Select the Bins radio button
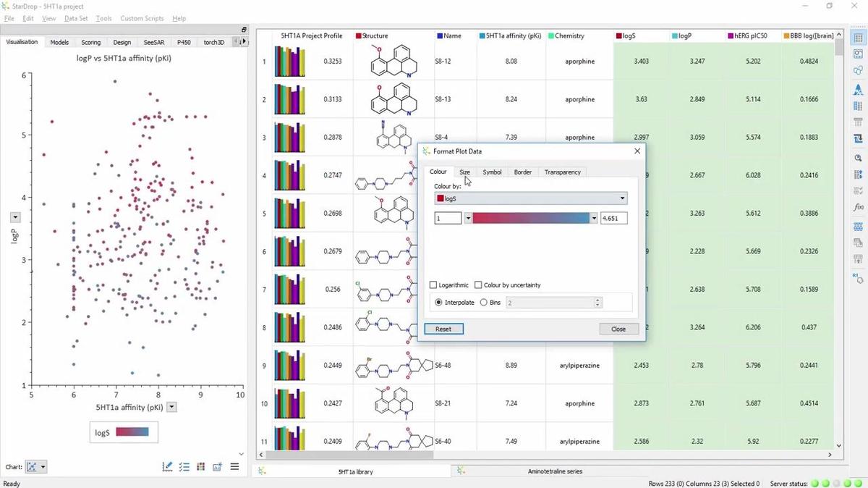 [485, 302]
